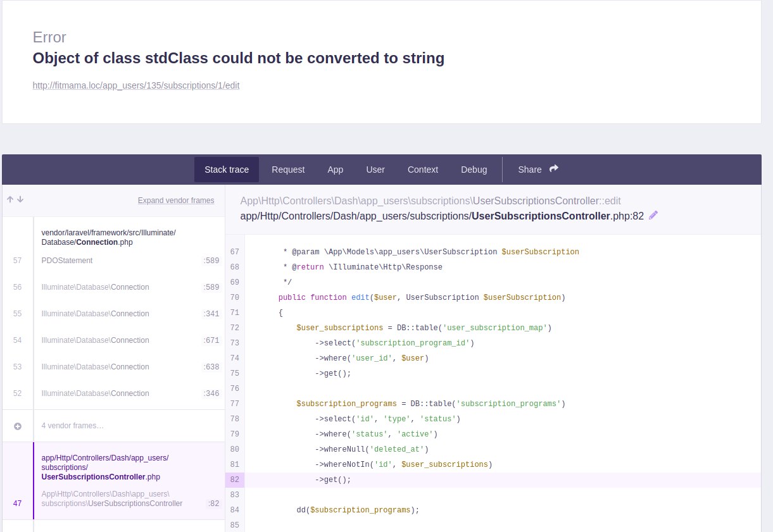Click the plus icon beside vendor frames
Screen dimensions: 773x532
tap(18, 426)
